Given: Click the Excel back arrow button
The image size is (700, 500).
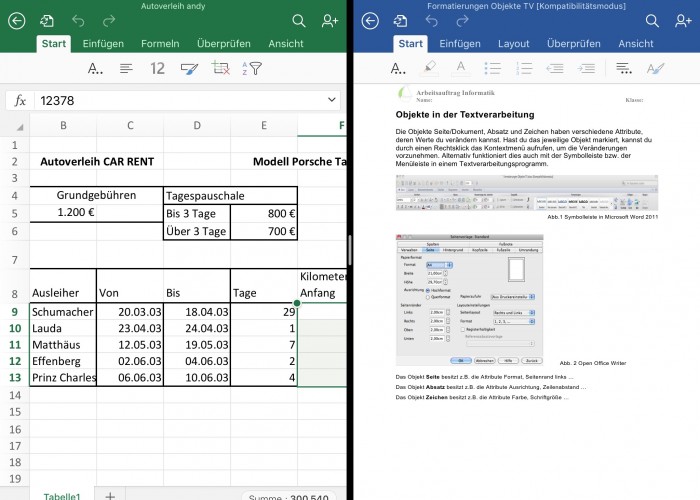Looking at the screenshot, I should [16, 20].
